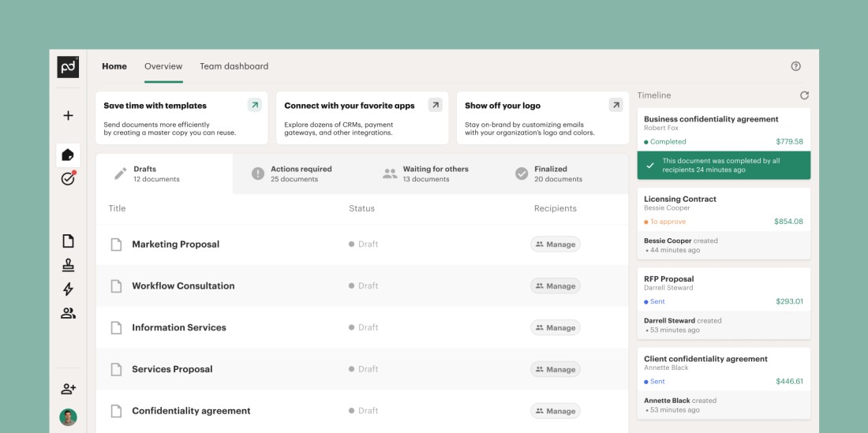Click the $446.61 amount
The height and width of the screenshot is (433, 868).
click(x=789, y=382)
